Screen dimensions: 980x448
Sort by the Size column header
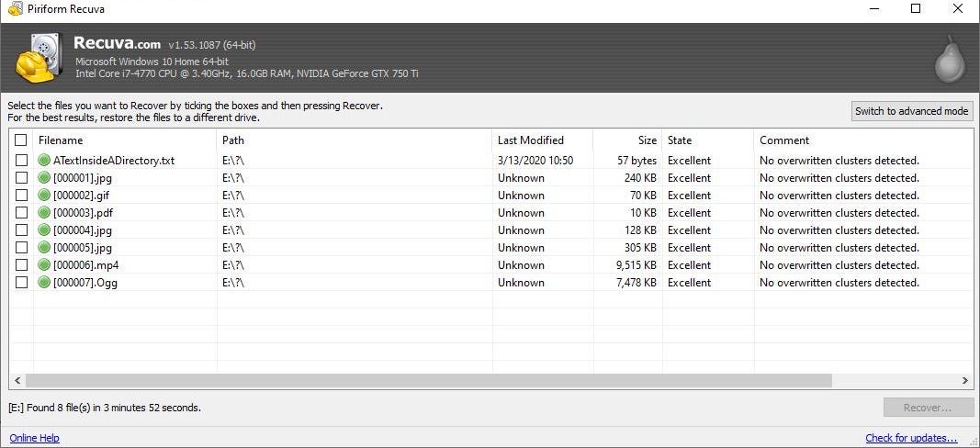click(x=627, y=140)
